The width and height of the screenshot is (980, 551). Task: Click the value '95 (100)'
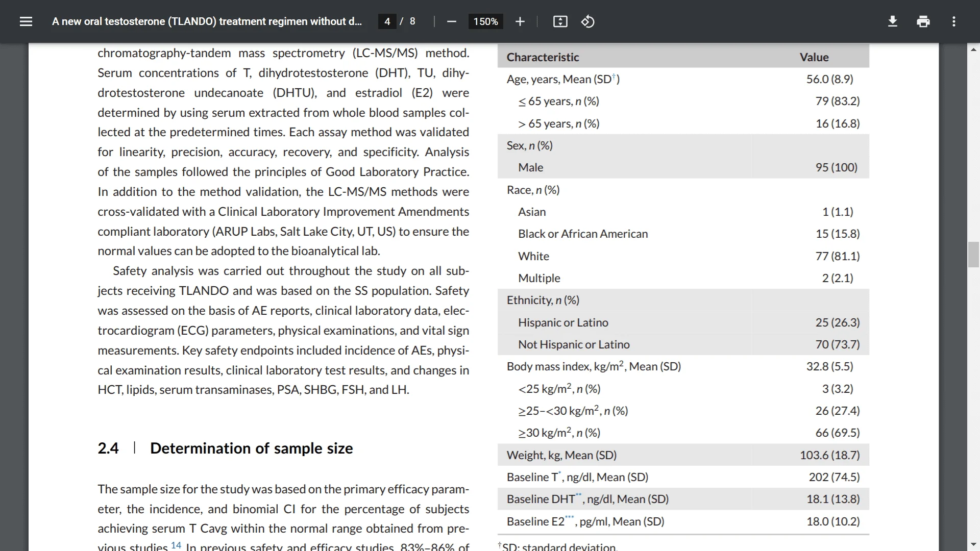point(837,167)
